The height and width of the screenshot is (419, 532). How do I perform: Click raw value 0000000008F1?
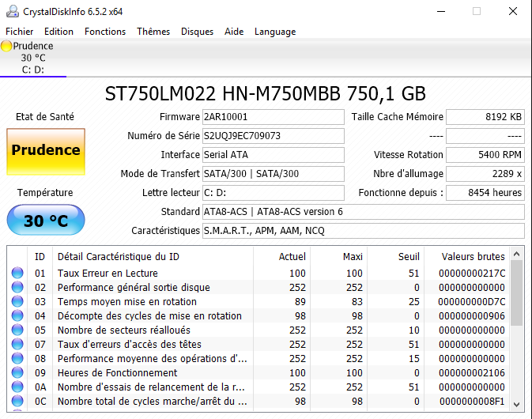pyautogui.click(x=472, y=402)
